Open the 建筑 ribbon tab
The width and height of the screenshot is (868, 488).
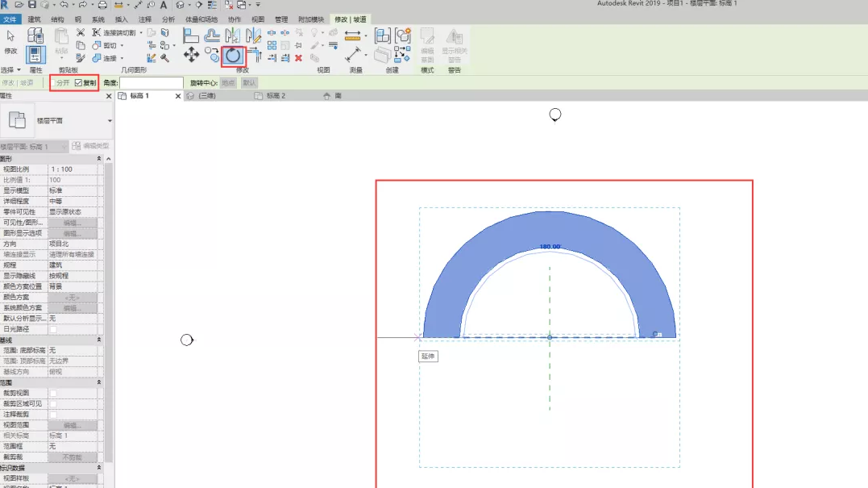pyautogui.click(x=35, y=19)
